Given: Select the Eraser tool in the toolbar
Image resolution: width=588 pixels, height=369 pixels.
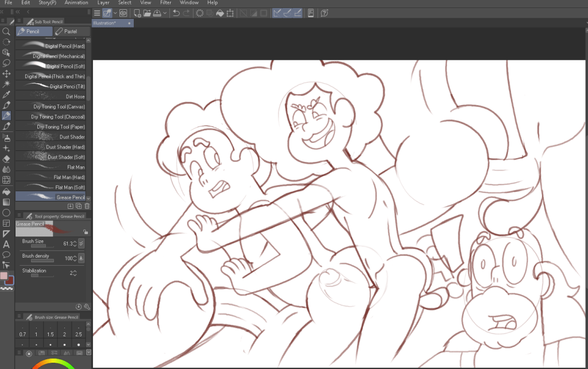Looking at the screenshot, I should pyautogui.click(x=6, y=159).
